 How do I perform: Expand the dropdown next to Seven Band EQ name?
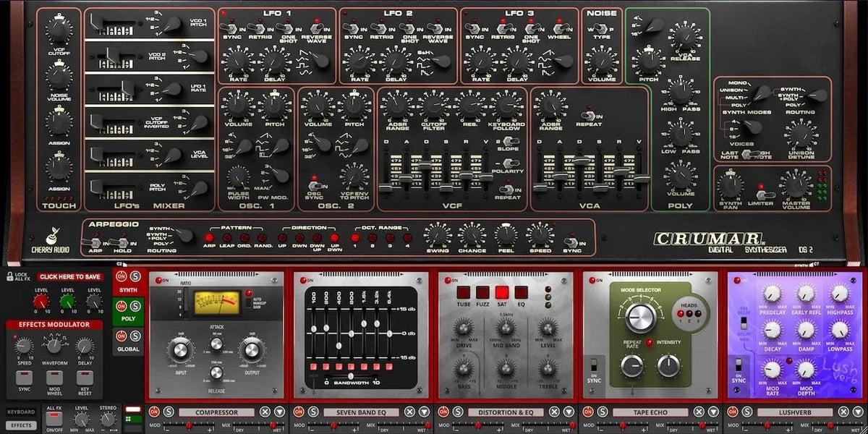pyautogui.click(x=422, y=412)
